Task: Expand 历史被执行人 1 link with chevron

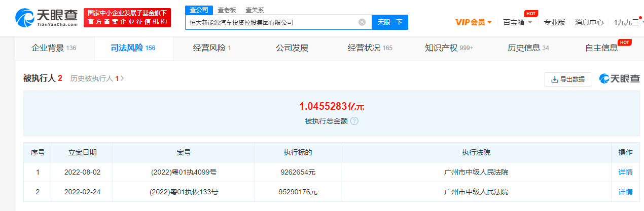Action: point(97,78)
